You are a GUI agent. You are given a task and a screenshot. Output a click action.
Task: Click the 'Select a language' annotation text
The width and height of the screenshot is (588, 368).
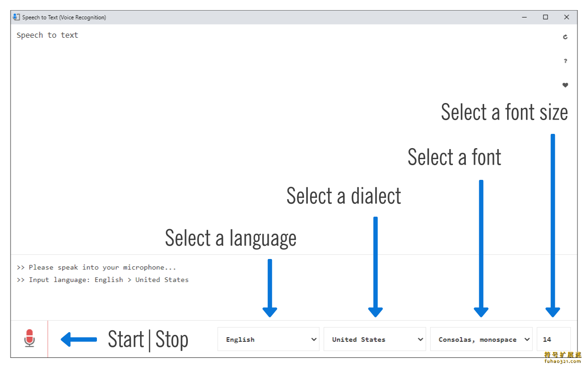point(231,238)
